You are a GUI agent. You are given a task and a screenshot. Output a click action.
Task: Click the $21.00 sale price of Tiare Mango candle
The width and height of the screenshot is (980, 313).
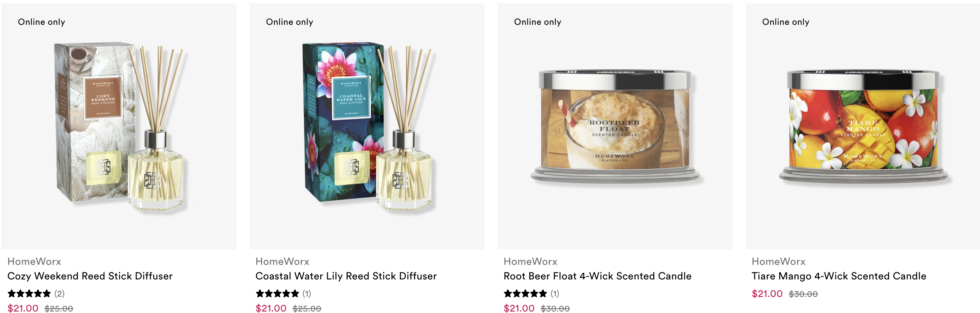pyautogui.click(x=767, y=294)
